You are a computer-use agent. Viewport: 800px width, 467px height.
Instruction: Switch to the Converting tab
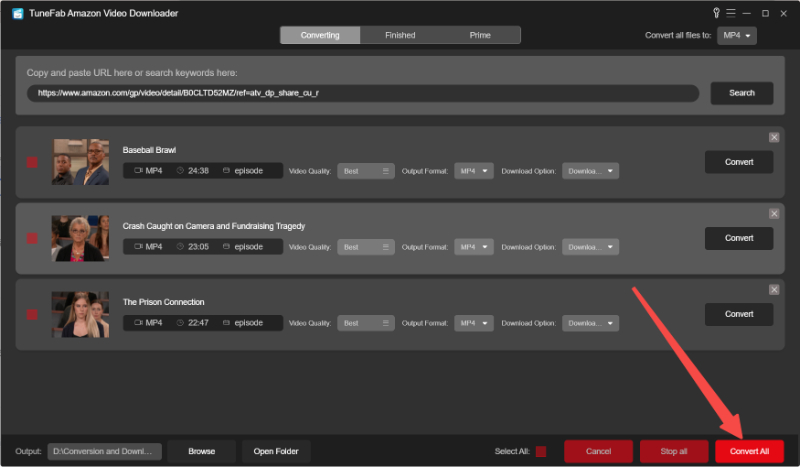(x=320, y=35)
